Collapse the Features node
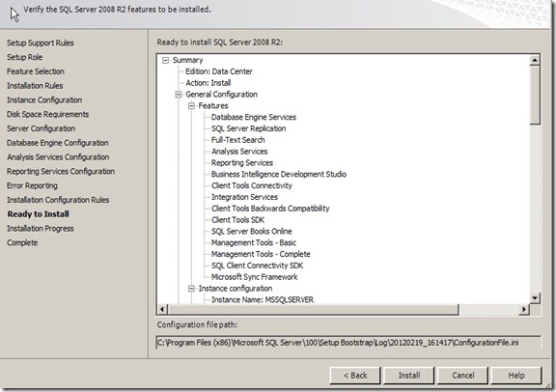556x392 pixels. (x=191, y=105)
